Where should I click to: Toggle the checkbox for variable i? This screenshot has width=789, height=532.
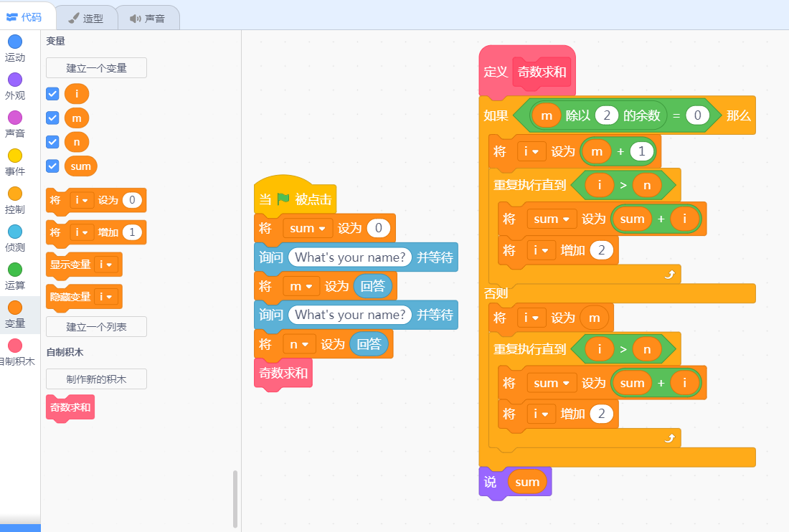tap(53, 93)
